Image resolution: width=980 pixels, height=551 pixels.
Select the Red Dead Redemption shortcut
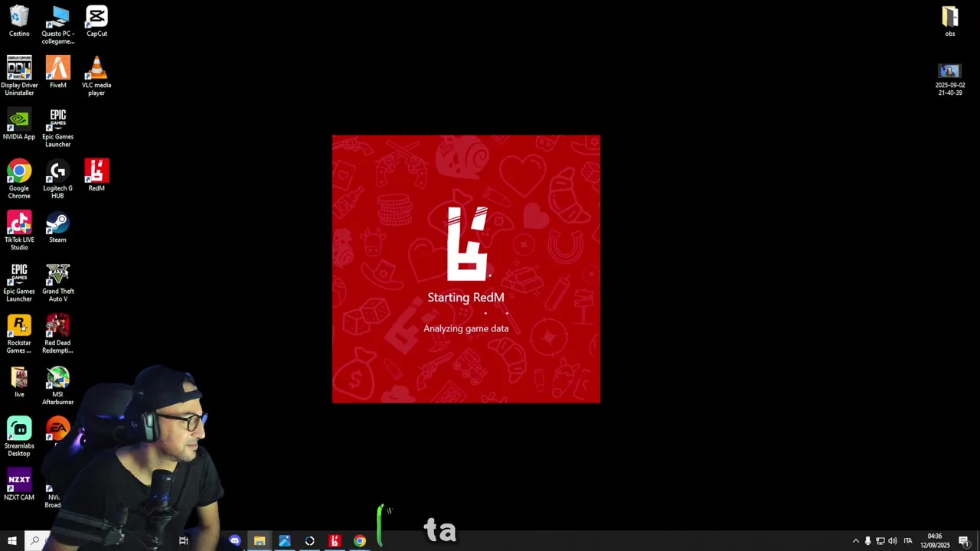pyautogui.click(x=58, y=334)
